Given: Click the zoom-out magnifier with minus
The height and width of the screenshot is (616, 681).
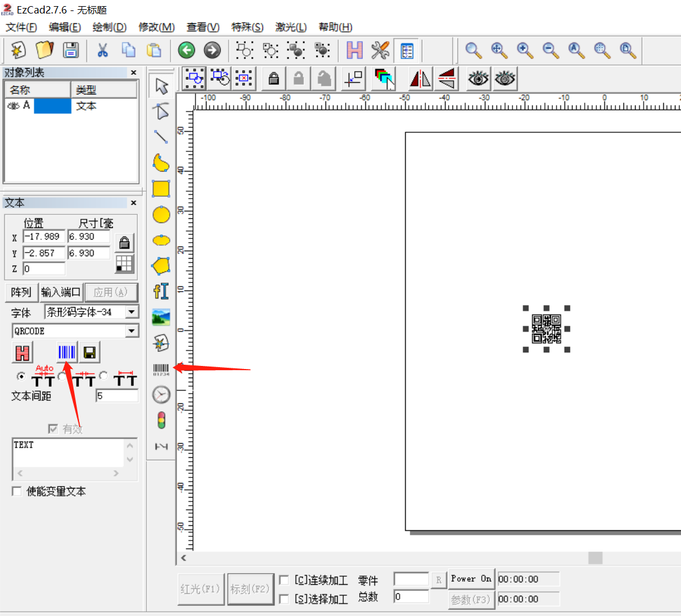Looking at the screenshot, I should point(550,50).
